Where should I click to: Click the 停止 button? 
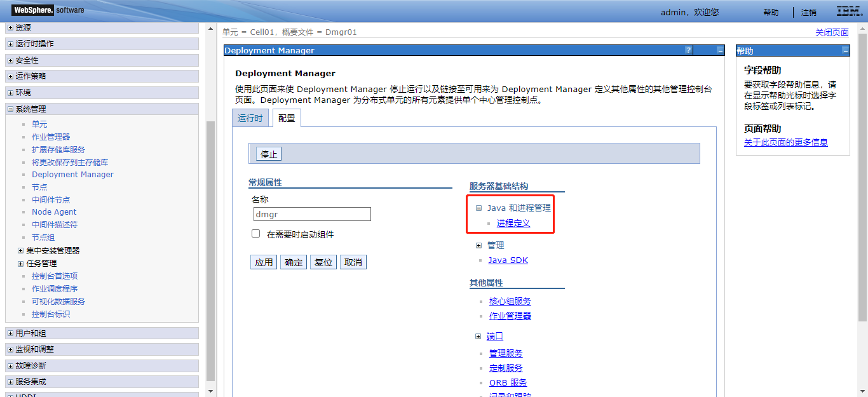pyautogui.click(x=268, y=153)
